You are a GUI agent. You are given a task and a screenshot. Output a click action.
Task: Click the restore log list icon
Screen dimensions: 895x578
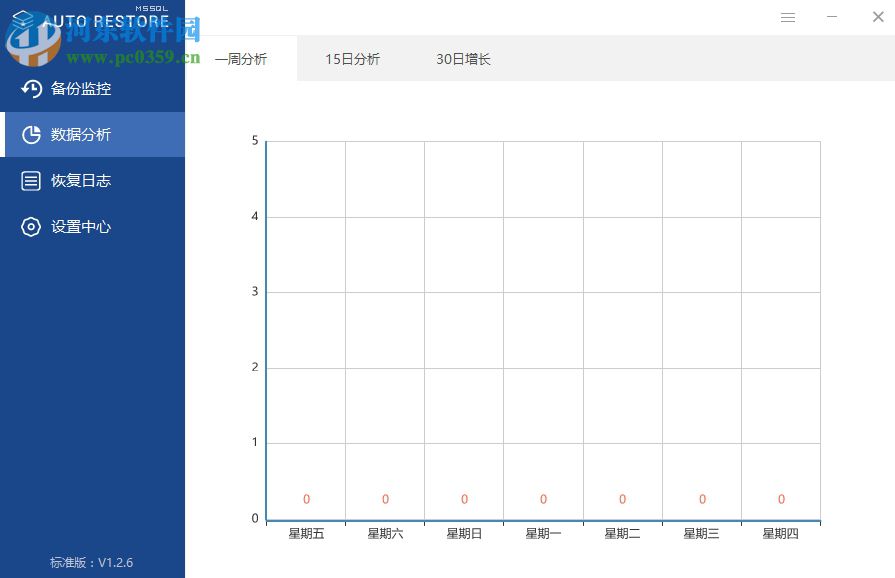(x=31, y=181)
